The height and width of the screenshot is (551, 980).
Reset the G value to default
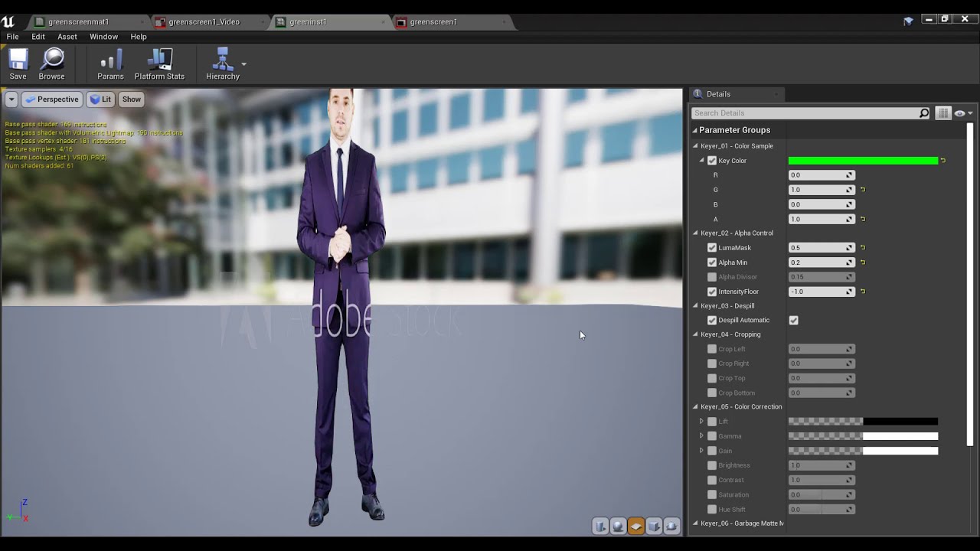(x=863, y=190)
